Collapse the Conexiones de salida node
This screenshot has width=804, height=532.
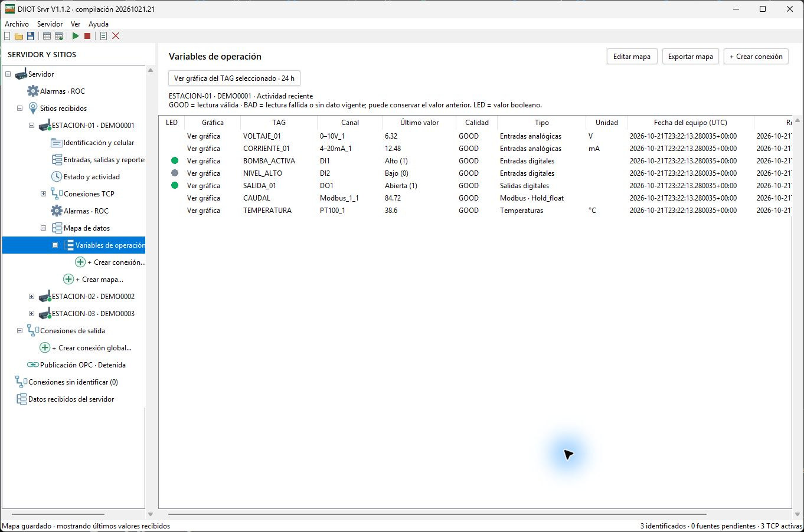(x=20, y=331)
